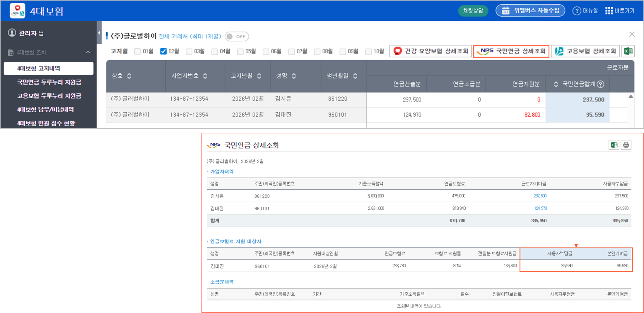644x313 pixels.
Task: Open the 바로가기 grid shortcut menu
Action: (609, 11)
